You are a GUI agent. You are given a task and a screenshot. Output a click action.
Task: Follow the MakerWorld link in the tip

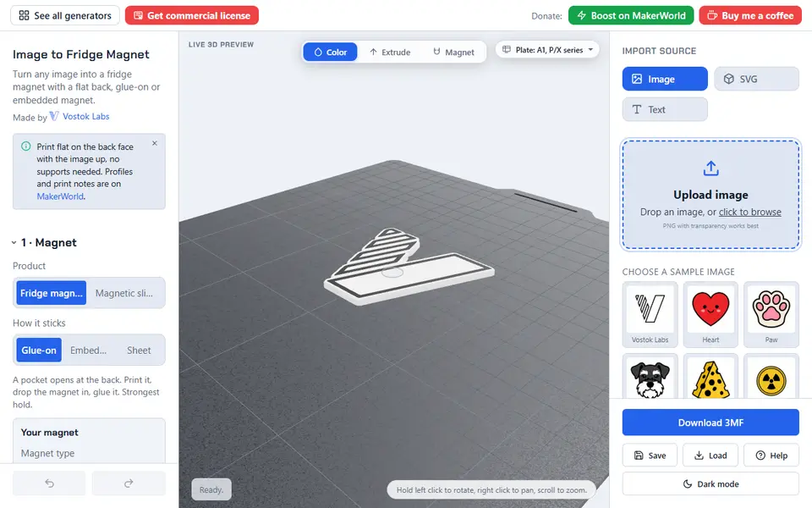click(60, 196)
